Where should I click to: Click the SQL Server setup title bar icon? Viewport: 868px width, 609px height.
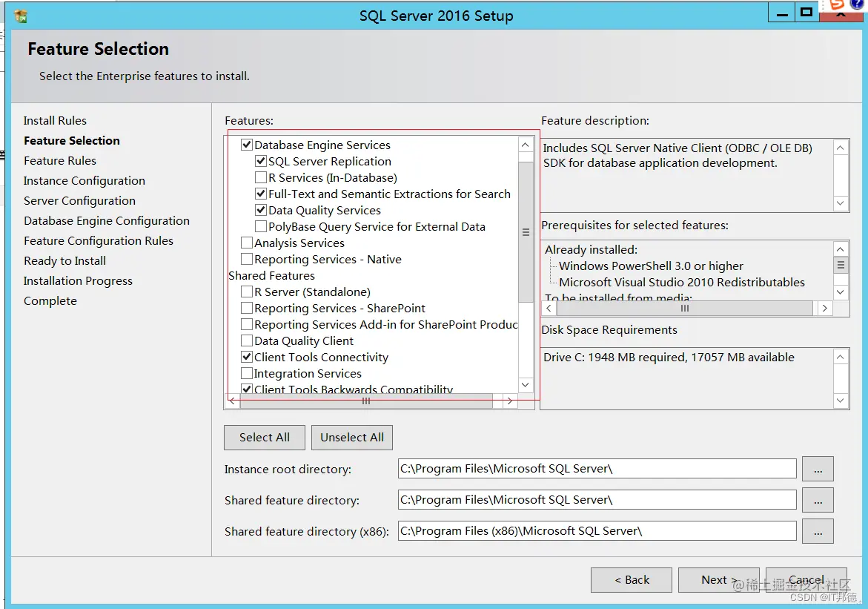point(21,16)
